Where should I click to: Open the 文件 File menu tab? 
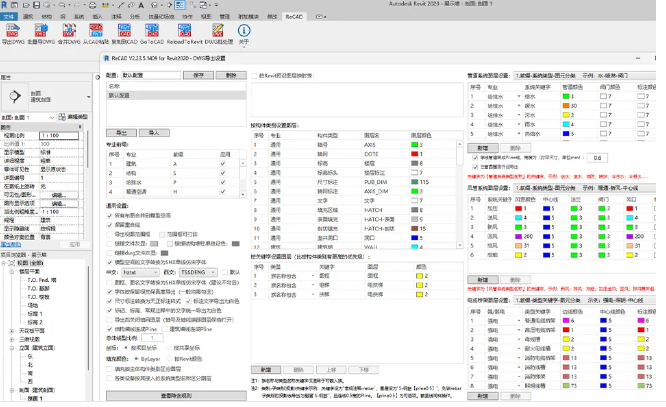(x=8, y=17)
